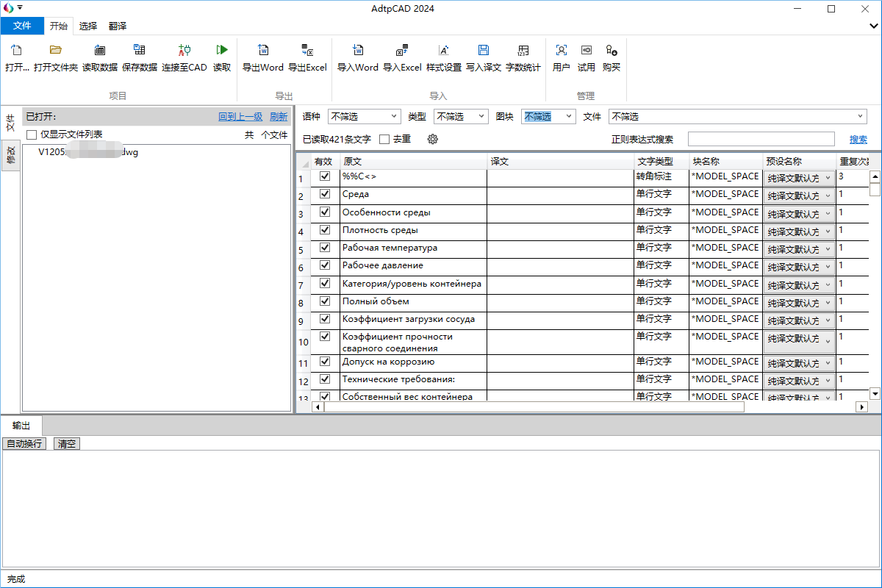The height and width of the screenshot is (588, 882).
Task: Expand the 语种 language filter dropdown
Action: [395, 116]
